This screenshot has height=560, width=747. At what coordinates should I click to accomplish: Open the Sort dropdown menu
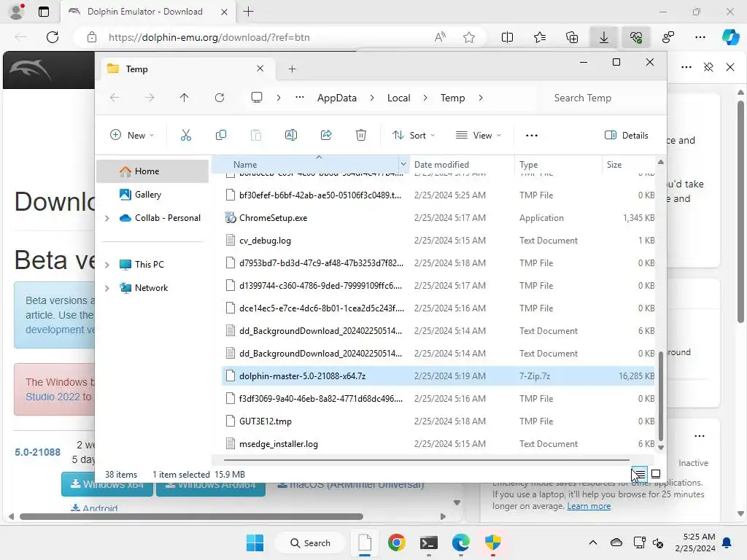click(x=414, y=135)
